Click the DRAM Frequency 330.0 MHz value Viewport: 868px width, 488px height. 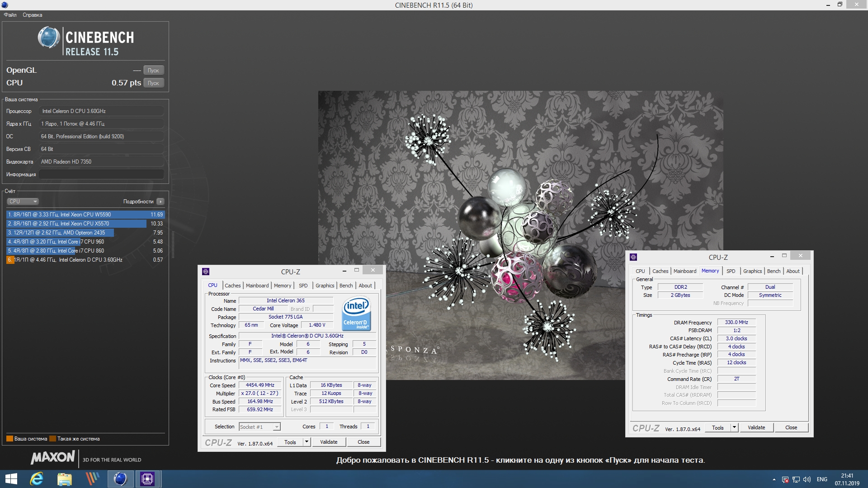[x=736, y=323]
